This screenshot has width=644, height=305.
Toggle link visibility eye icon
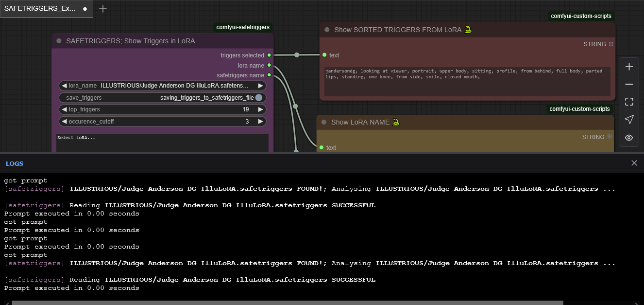point(629,138)
